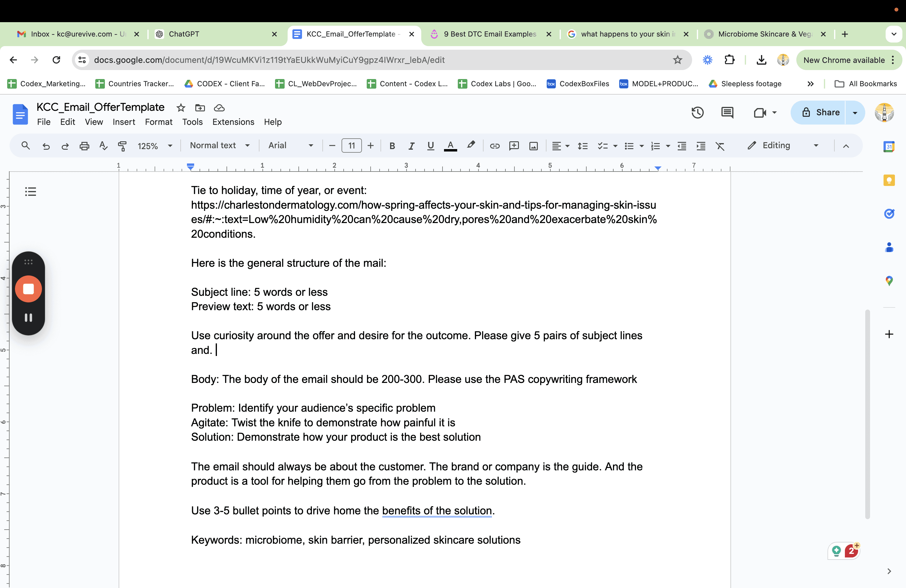Click the undo icon in the toolbar
This screenshot has height=588, width=906.
click(x=46, y=146)
